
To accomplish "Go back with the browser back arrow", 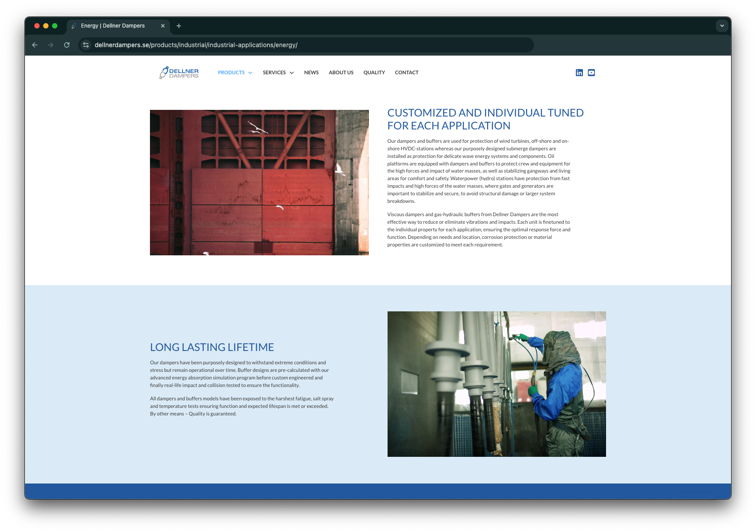I will tap(35, 45).
